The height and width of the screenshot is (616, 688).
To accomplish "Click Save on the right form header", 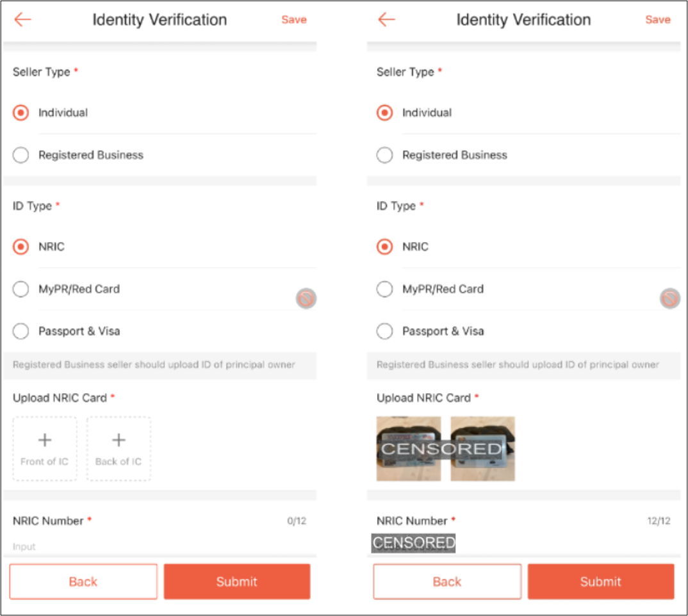I will 657,19.
